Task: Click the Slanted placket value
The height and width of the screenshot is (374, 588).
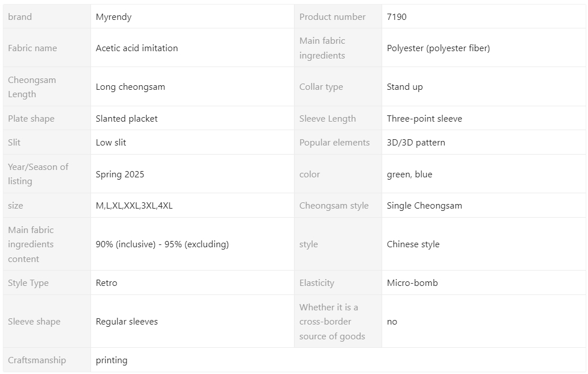Action: coord(126,118)
